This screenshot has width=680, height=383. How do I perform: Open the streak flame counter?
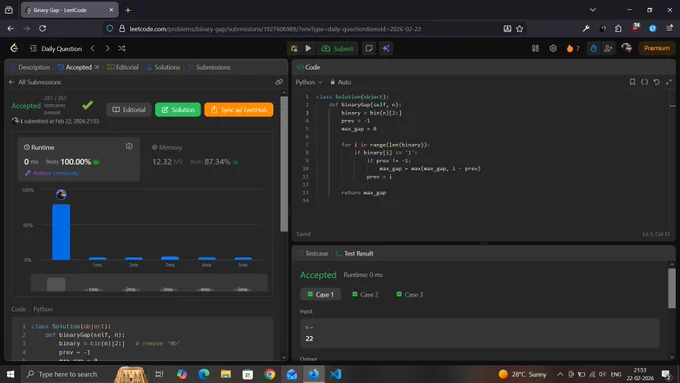click(x=573, y=48)
